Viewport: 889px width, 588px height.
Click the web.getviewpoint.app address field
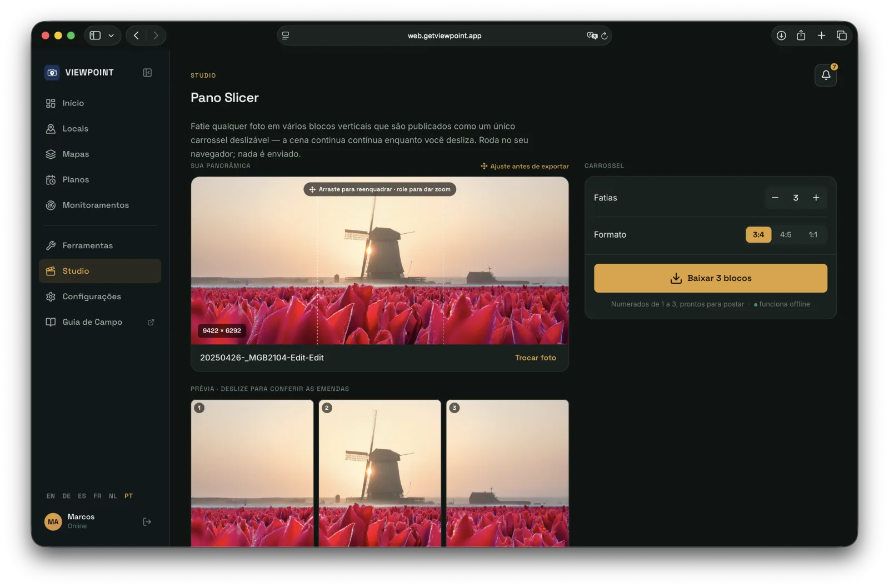coord(444,36)
